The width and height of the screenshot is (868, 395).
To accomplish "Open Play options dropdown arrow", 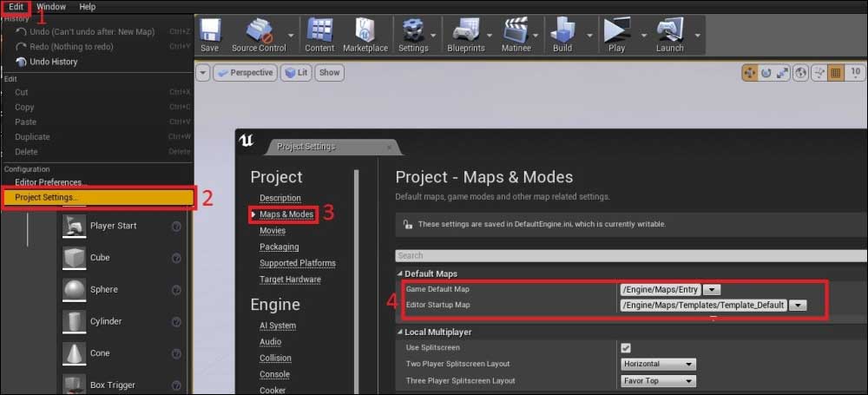I will [x=644, y=35].
